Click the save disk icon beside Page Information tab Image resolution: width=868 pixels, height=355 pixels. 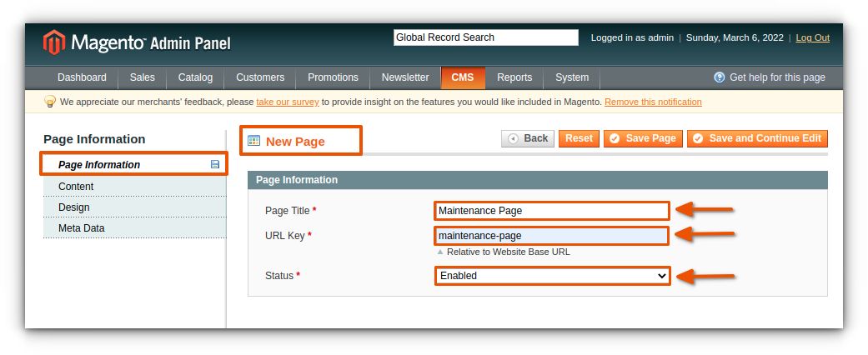coord(215,164)
